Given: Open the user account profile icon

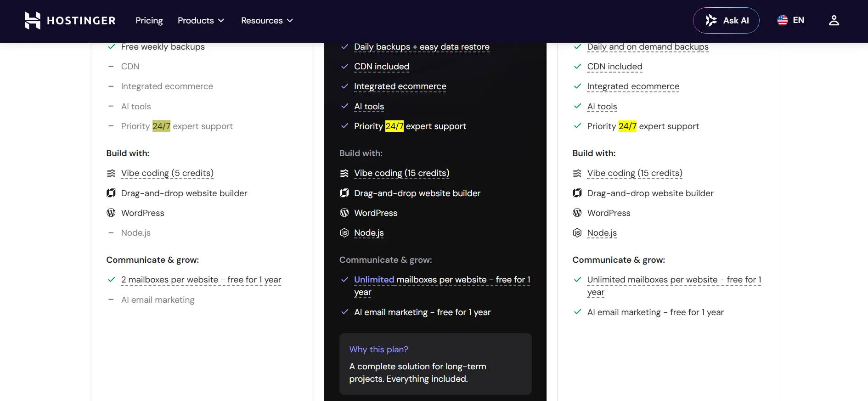Looking at the screenshot, I should pos(834,21).
